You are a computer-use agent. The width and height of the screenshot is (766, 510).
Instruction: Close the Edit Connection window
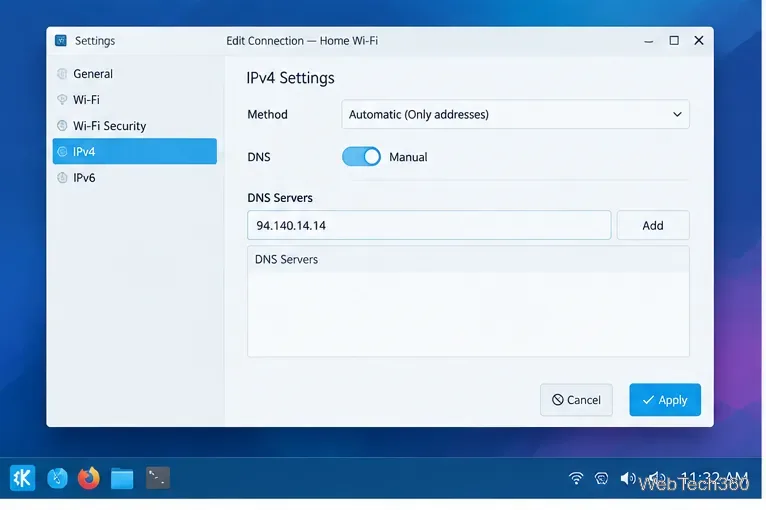[x=699, y=41]
